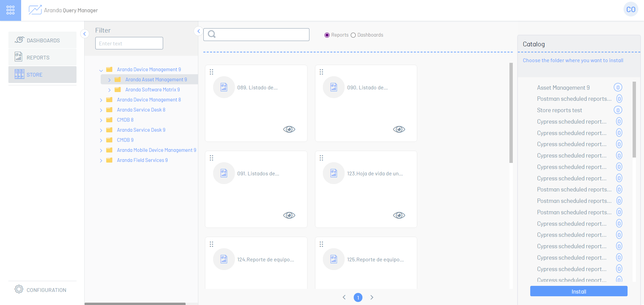Expand the Aranda Service Desk 8 folder
The height and width of the screenshot is (305, 644).
point(101,110)
